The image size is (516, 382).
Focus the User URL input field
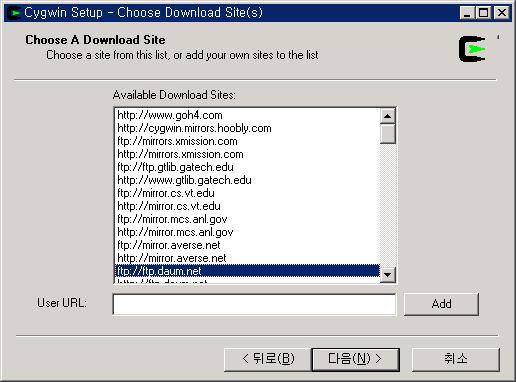254,304
